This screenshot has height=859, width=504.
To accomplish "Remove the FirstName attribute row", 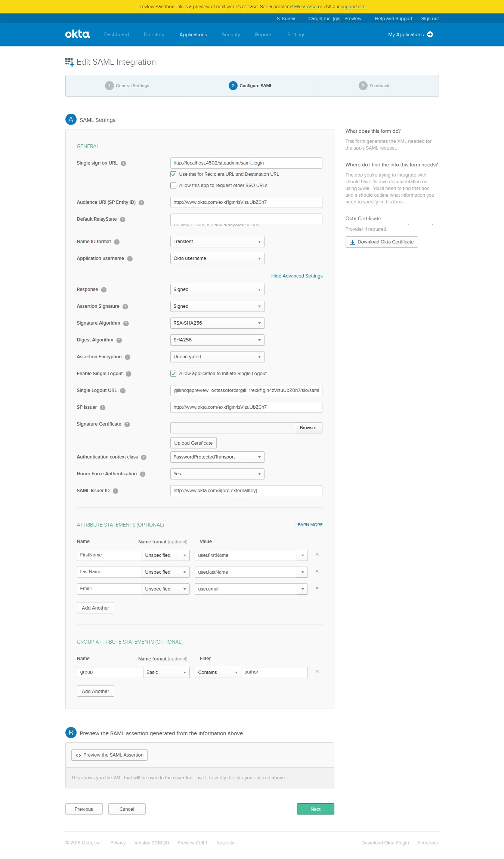I will tap(317, 555).
